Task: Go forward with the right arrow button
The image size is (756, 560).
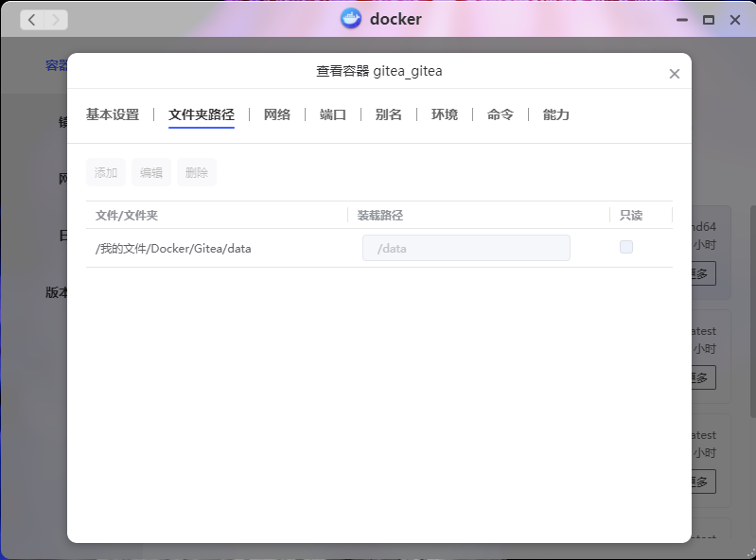Action: pyautogui.click(x=56, y=20)
